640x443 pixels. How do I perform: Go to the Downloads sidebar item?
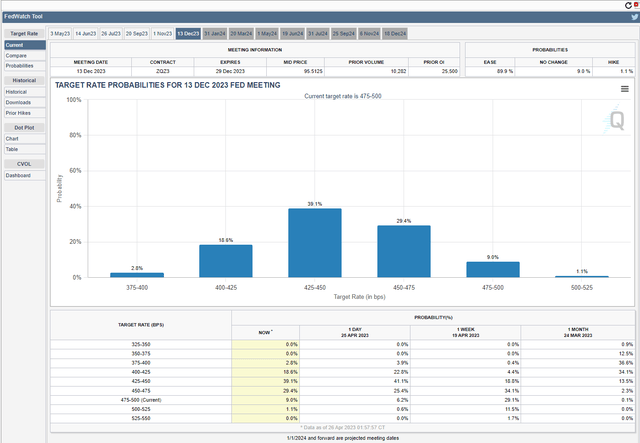(19, 102)
